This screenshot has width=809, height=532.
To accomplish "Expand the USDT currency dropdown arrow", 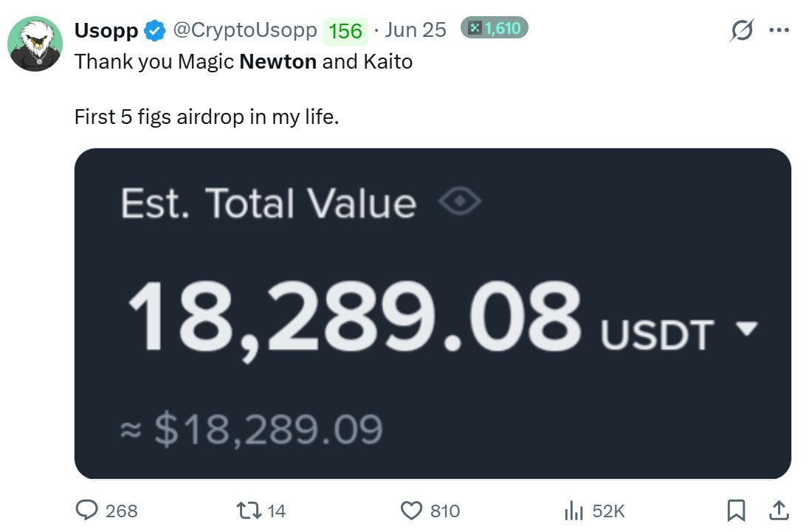I will pos(747,328).
